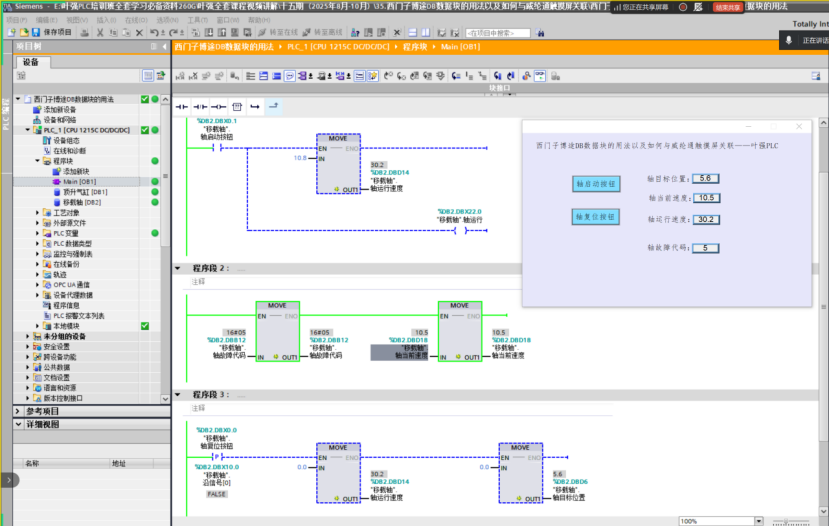Expand the 监控与强制表 folder

click(38, 254)
